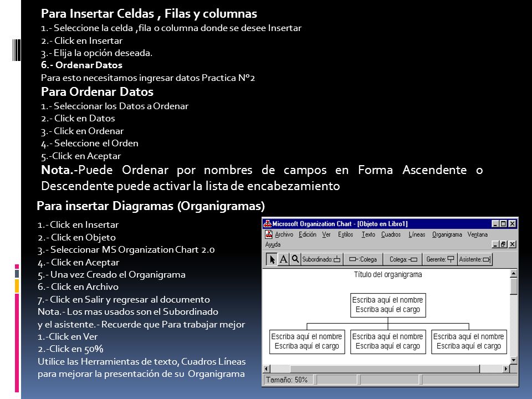Click the Gerente box tool
The height and width of the screenshot is (399, 532).
click(x=440, y=259)
